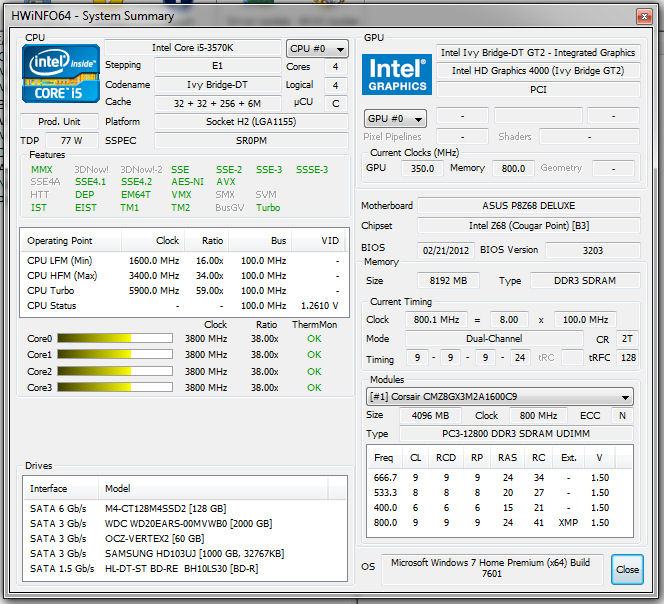Click the XMP entry in 800.0 row

(x=568, y=523)
